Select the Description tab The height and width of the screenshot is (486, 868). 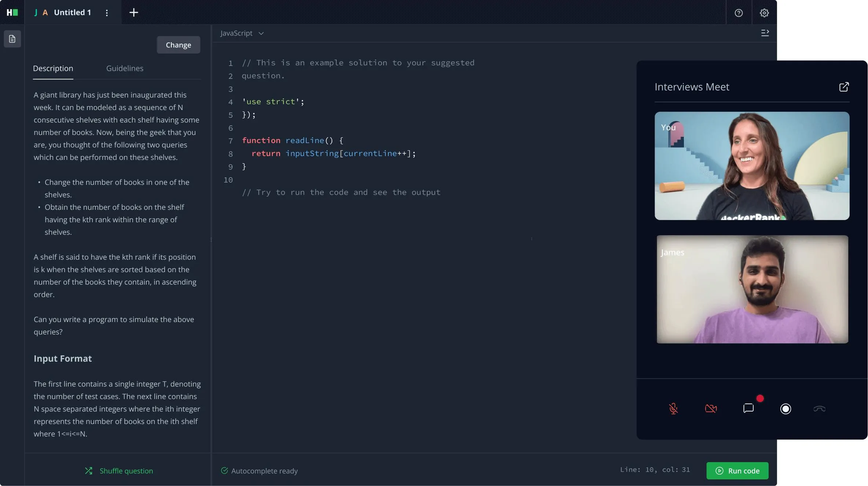pyautogui.click(x=53, y=69)
